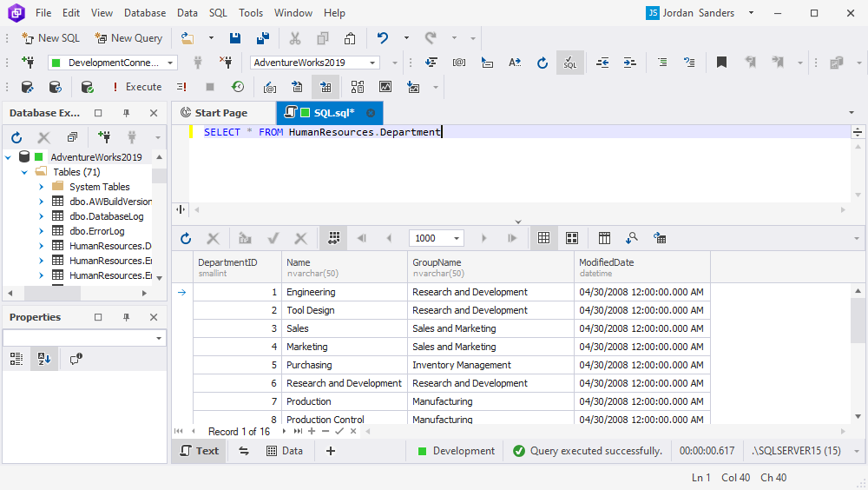The width and height of the screenshot is (868, 490).
Task: Click the search magnifier icon in results toolbar
Action: (x=632, y=238)
